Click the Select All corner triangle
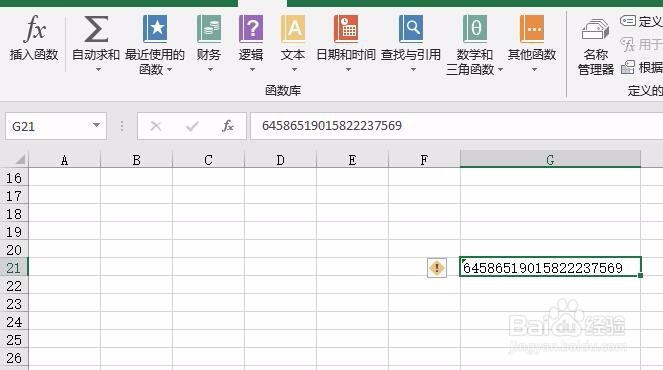Screen dimensions: 663x370 20,159
